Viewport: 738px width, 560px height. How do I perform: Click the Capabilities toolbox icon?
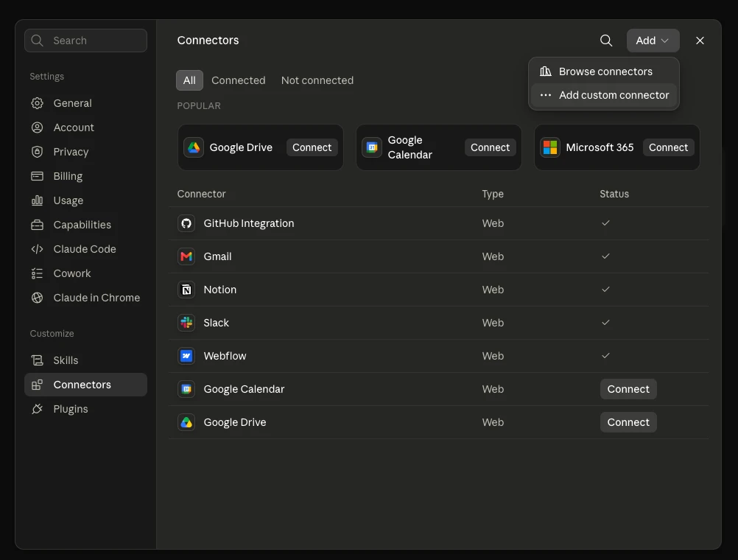(37, 225)
